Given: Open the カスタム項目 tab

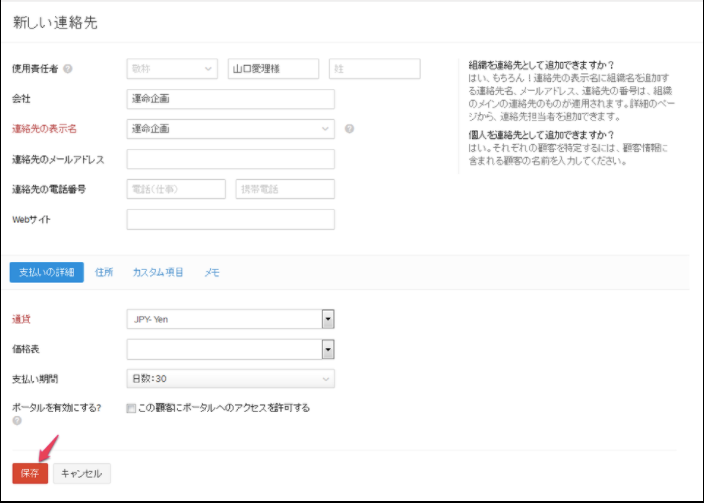Looking at the screenshot, I should pos(158,273).
